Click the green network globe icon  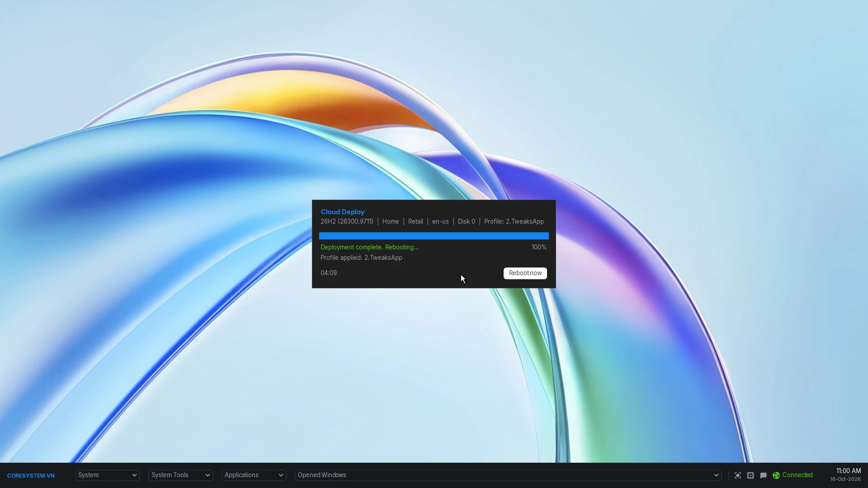[x=776, y=475]
